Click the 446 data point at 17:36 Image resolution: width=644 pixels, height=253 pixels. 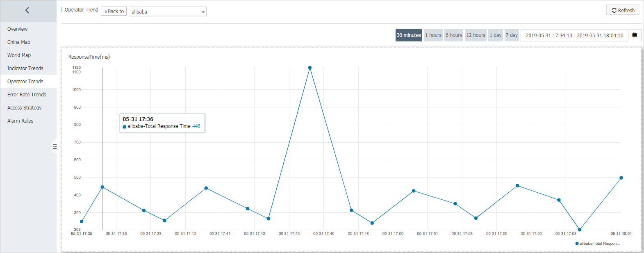[102, 187]
